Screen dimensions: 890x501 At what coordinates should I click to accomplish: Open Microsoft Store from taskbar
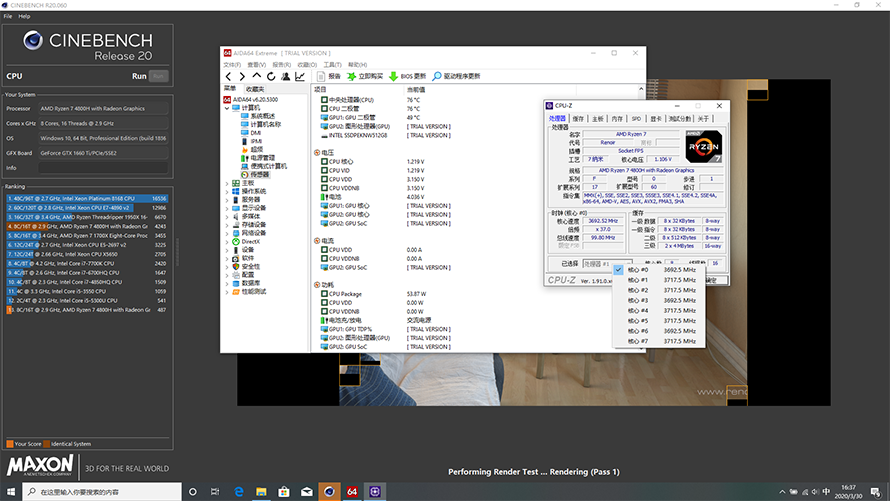284,492
